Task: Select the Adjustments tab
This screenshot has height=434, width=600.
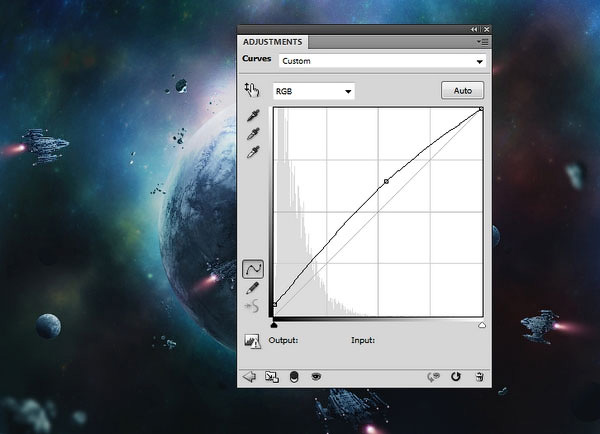Action: (273, 42)
